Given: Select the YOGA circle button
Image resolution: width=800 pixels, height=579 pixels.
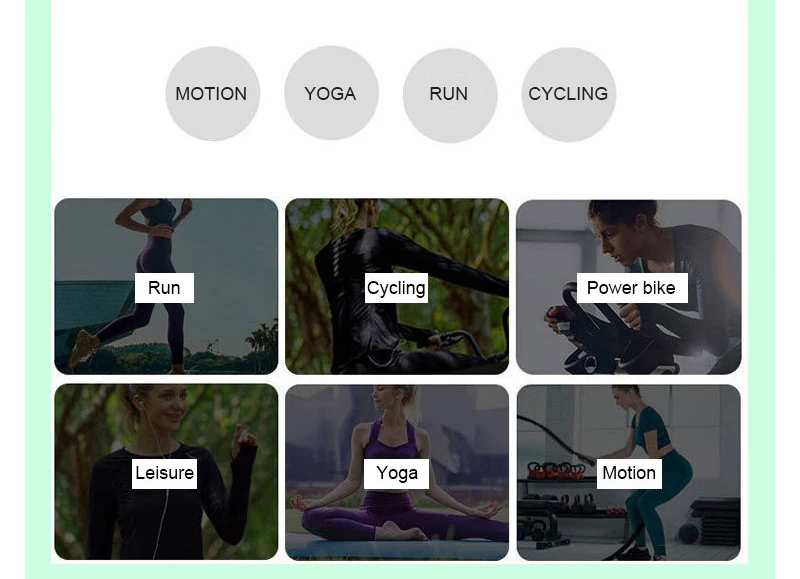Looking at the screenshot, I should pos(331,93).
